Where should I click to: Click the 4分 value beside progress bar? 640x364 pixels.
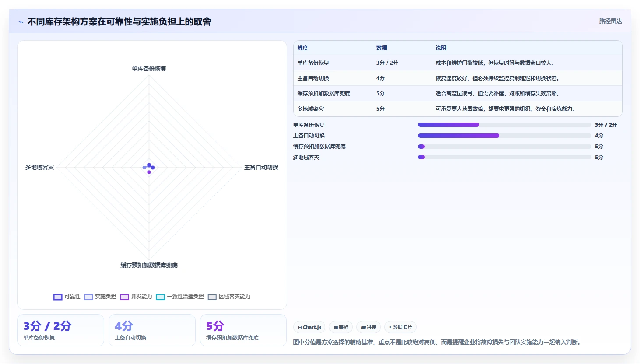click(x=599, y=136)
